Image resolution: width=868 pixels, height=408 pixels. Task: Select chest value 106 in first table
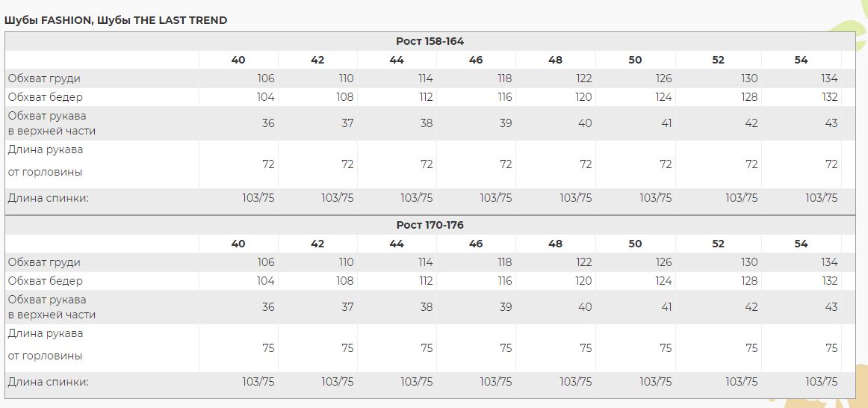pyautogui.click(x=266, y=78)
